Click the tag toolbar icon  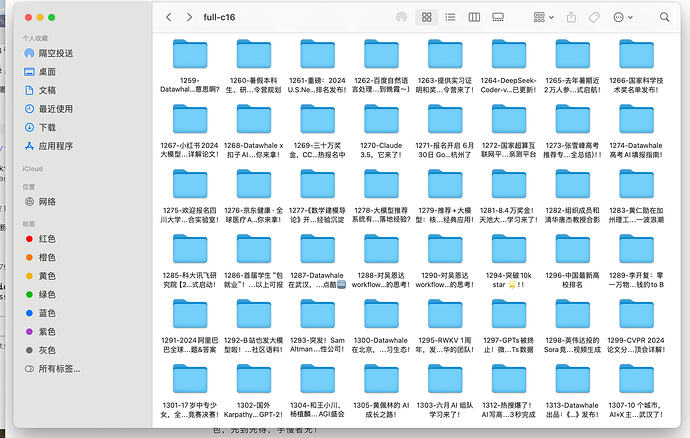594,17
